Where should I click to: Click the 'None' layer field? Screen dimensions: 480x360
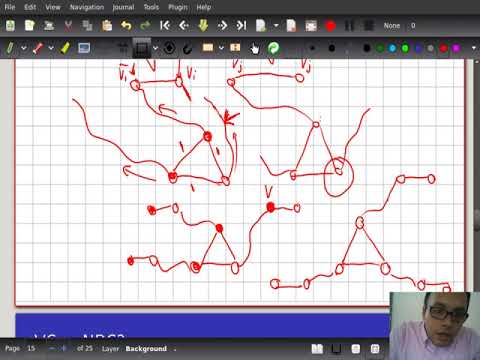click(392, 26)
